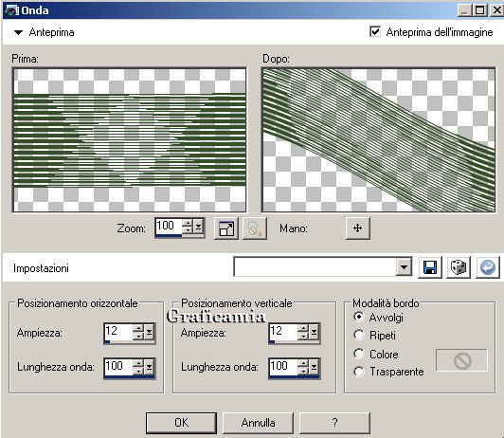Click the auto-proof magnifier icon
The width and height of the screenshot is (504, 438).
(x=255, y=228)
